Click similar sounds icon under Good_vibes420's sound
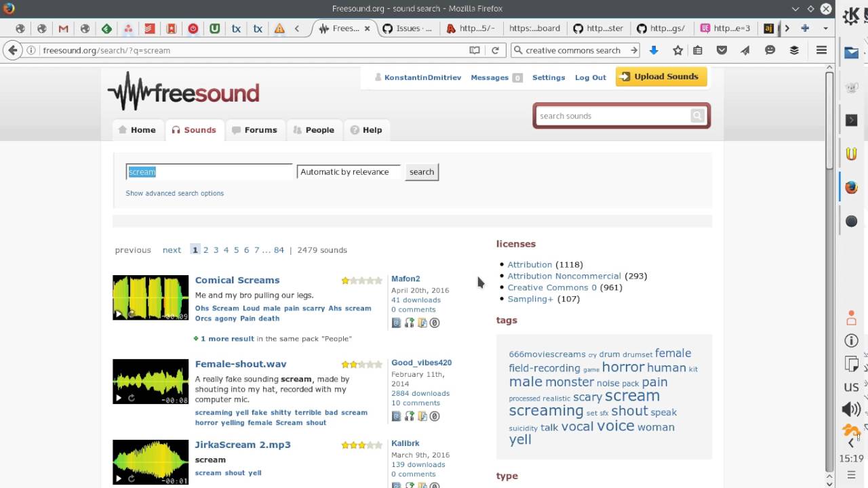Viewport: 868px width, 488px height. click(x=397, y=416)
